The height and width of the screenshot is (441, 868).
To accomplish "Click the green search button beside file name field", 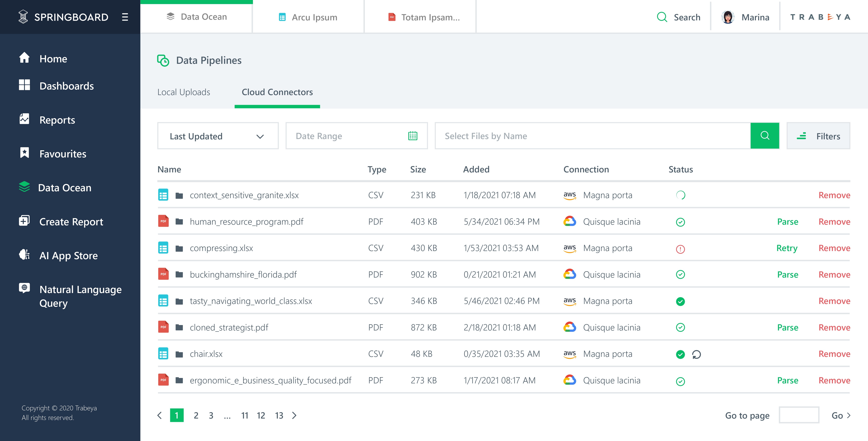I will tap(765, 136).
